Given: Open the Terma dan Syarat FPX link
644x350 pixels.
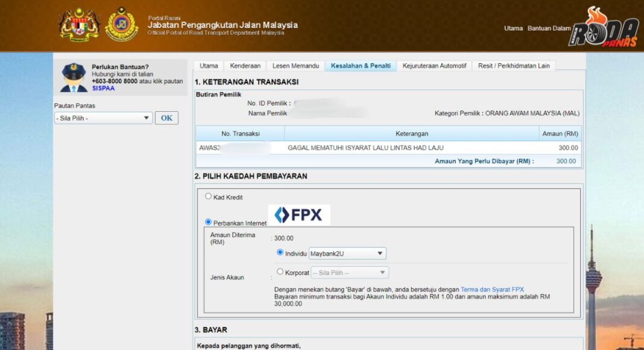Looking at the screenshot, I should [494, 289].
